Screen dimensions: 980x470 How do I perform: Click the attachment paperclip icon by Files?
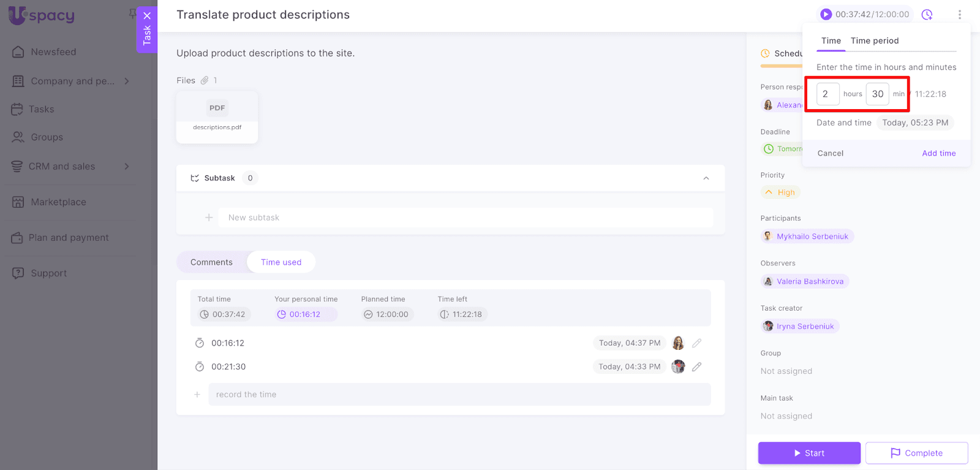[205, 80]
